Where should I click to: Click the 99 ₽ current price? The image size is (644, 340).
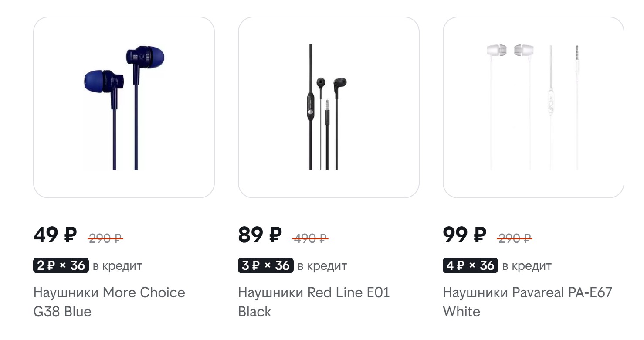coord(464,235)
